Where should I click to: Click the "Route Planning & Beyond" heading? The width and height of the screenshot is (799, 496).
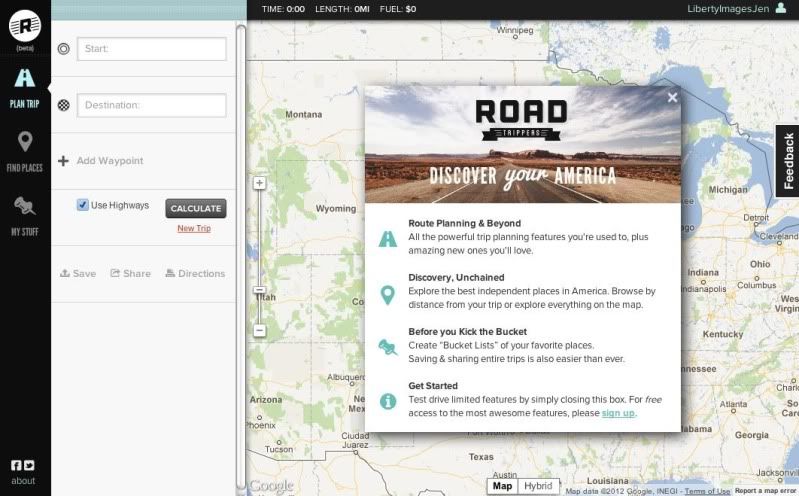coord(464,223)
